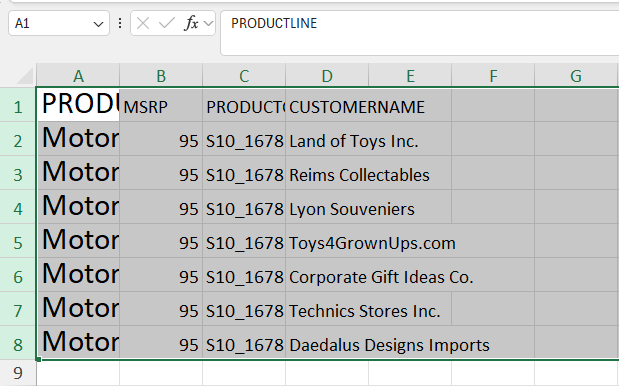This screenshot has width=619, height=386.
Task: Select column D header
Action: tap(327, 76)
